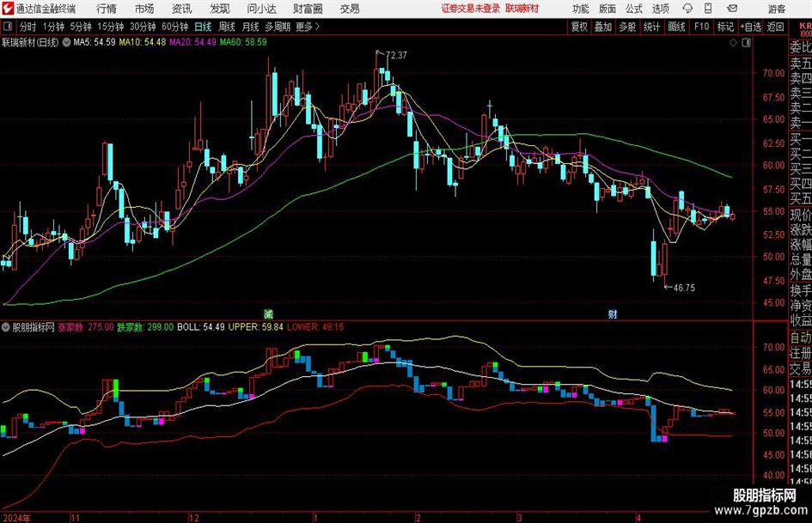This screenshot has height=523, width=812.
Task: Open the 问小达 menu
Action: (x=261, y=9)
